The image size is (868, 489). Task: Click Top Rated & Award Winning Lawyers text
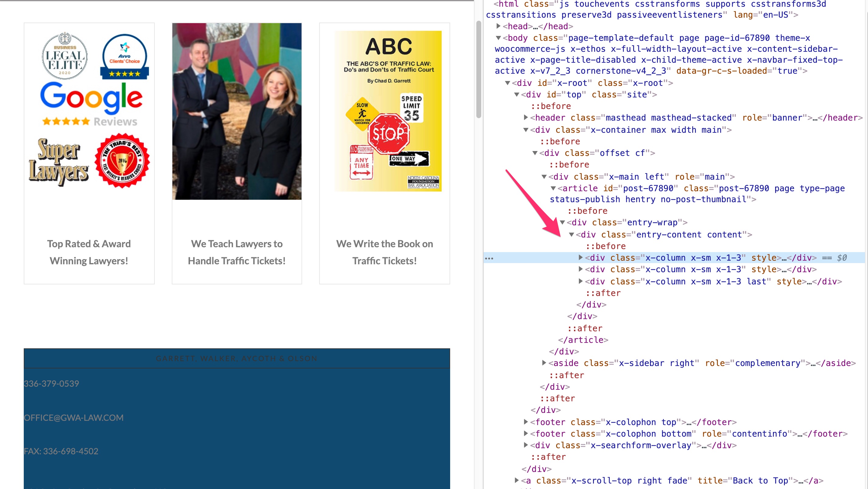tap(89, 252)
